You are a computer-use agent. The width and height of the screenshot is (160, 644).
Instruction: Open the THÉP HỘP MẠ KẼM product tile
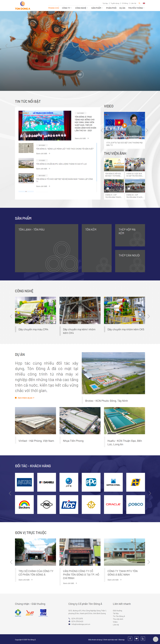click(130, 235)
